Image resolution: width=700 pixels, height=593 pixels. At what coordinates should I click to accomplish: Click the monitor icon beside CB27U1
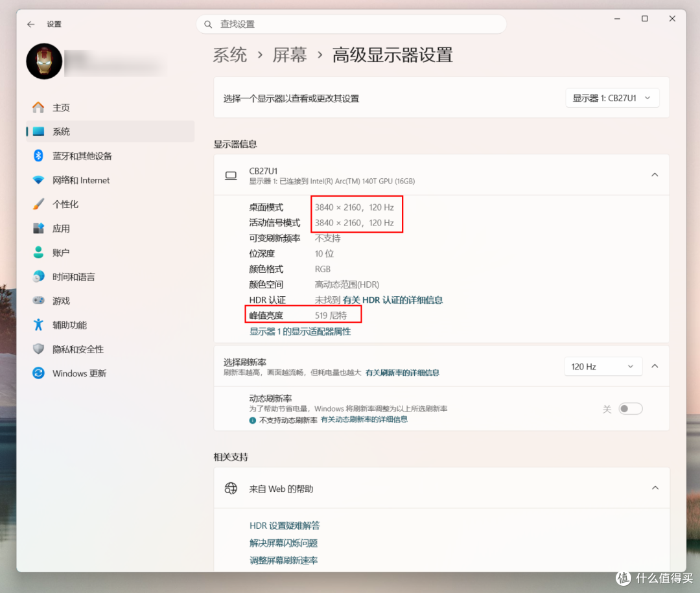pos(231,176)
